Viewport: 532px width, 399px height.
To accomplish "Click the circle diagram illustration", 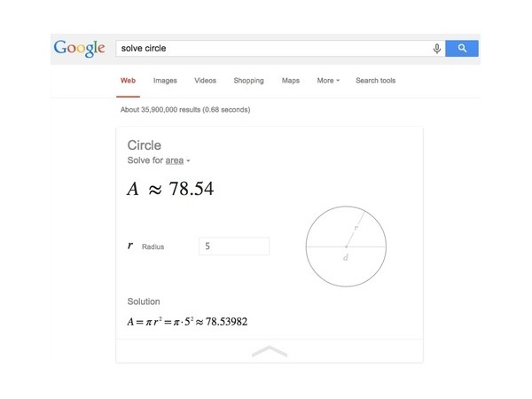I will (346, 246).
